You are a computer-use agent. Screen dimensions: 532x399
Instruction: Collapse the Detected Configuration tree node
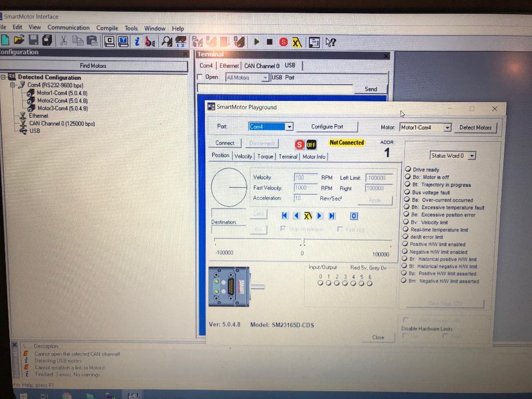[3, 77]
